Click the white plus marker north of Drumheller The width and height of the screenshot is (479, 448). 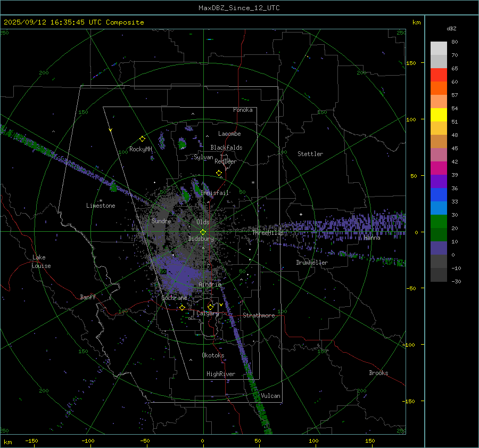[x=301, y=214]
